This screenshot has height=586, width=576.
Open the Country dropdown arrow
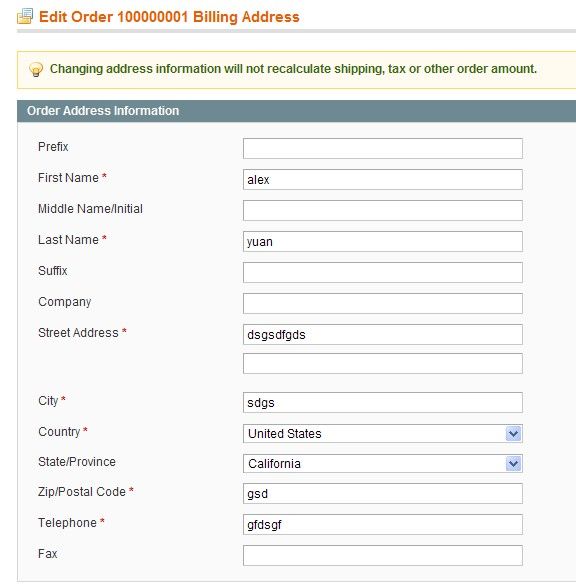(x=513, y=434)
